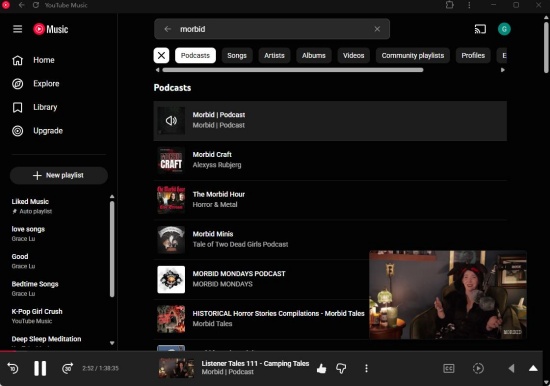The height and width of the screenshot is (386, 550).
Task: Filter results by Community playlists
Action: pos(413,55)
